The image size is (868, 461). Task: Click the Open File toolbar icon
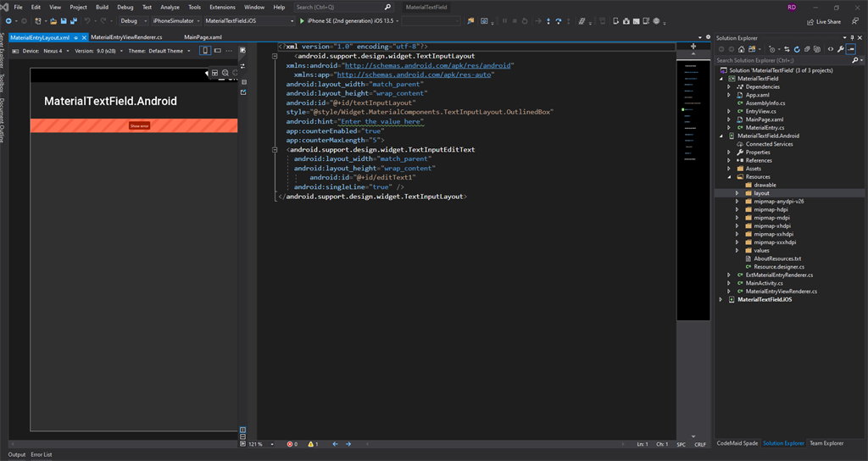(x=53, y=20)
